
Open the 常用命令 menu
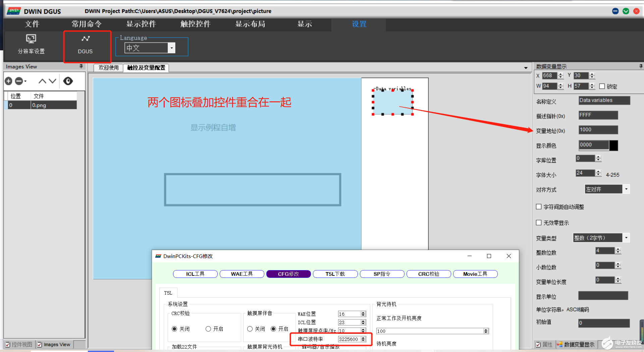coord(86,24)
